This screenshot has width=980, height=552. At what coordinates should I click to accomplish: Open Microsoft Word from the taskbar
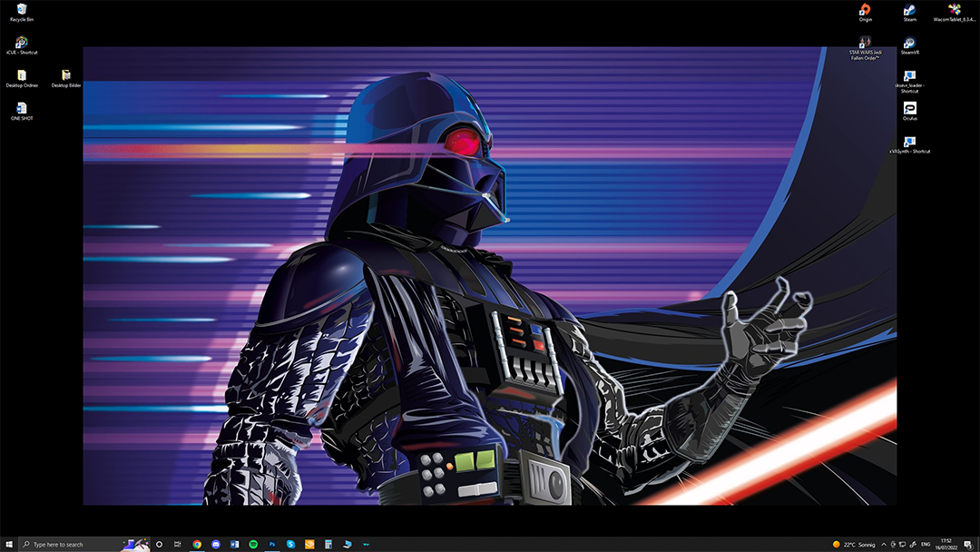(x=234, y=544)
